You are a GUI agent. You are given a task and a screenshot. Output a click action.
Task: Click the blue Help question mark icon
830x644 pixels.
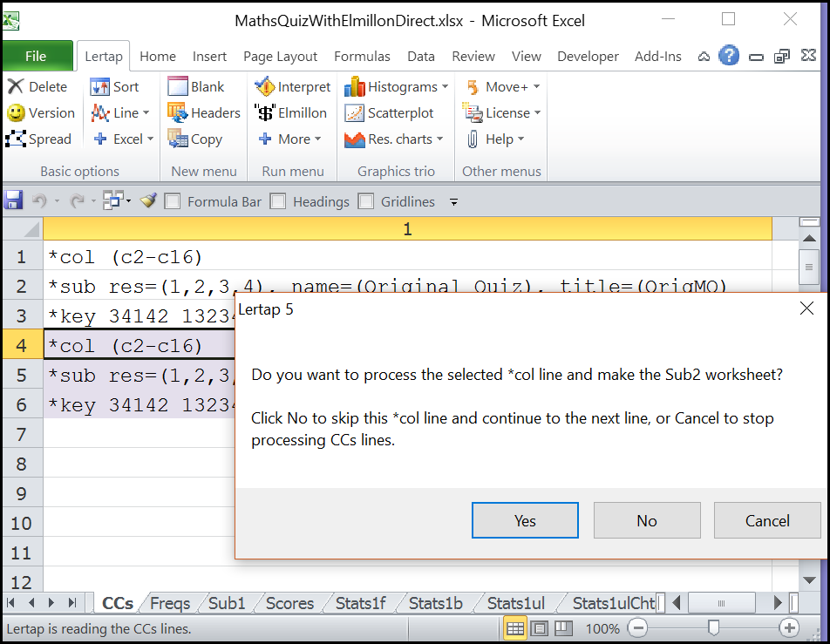(x=729, y=56)
